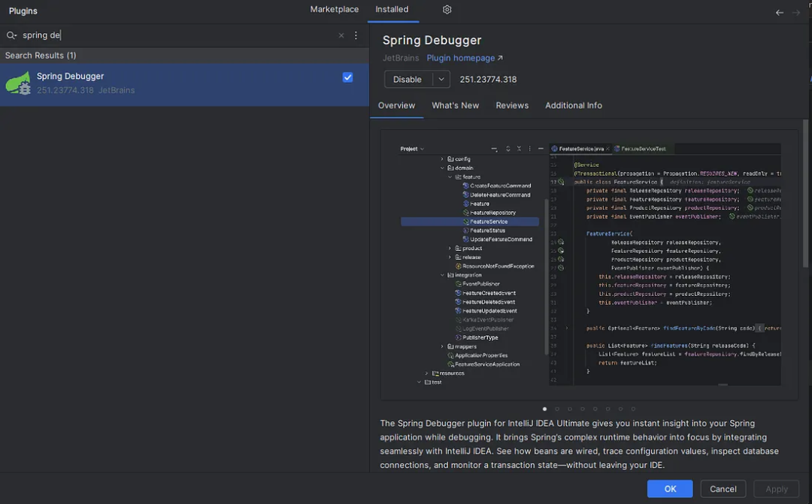Open the Plugin homepage link
The width and height of the screenshot is (812, 504).
click(465, 58)
